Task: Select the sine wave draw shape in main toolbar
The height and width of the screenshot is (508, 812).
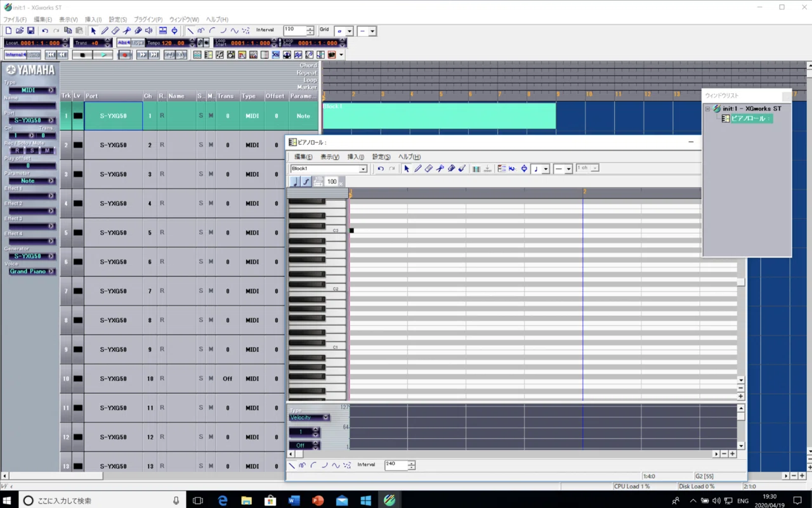Action: pyautogui.click(x=234, y=30)
